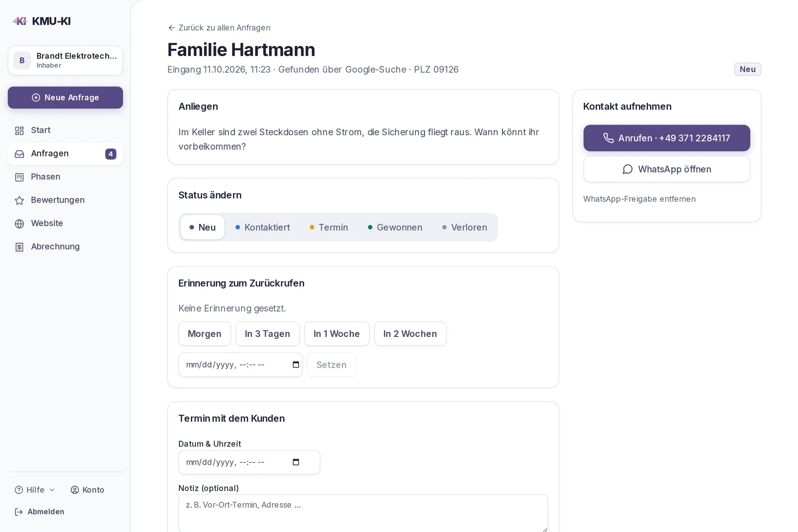Call Anrufen +49 371 2284117
The height and width of the screenshot is (532, 798).
tap(667, 138)
